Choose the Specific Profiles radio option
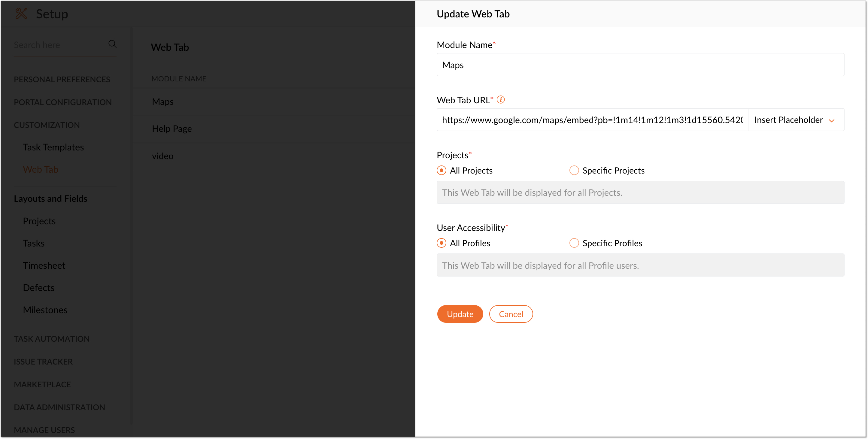 point(574,243)
